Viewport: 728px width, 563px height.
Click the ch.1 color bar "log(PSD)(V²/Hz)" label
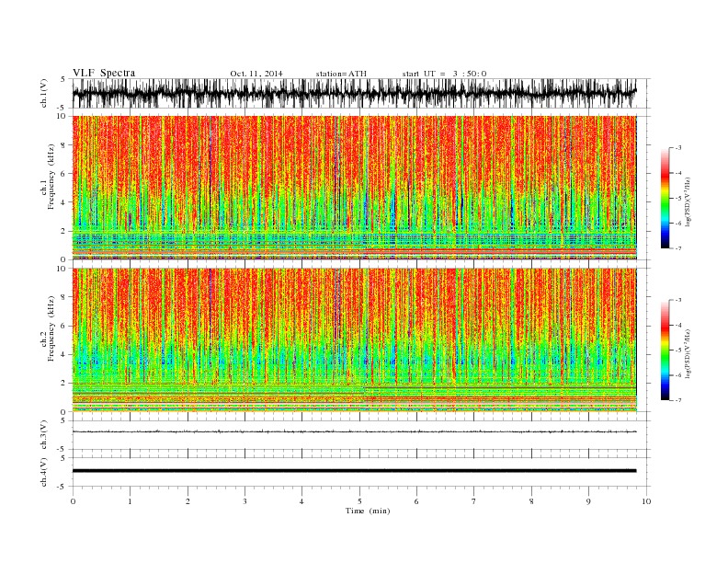point(688,201)
